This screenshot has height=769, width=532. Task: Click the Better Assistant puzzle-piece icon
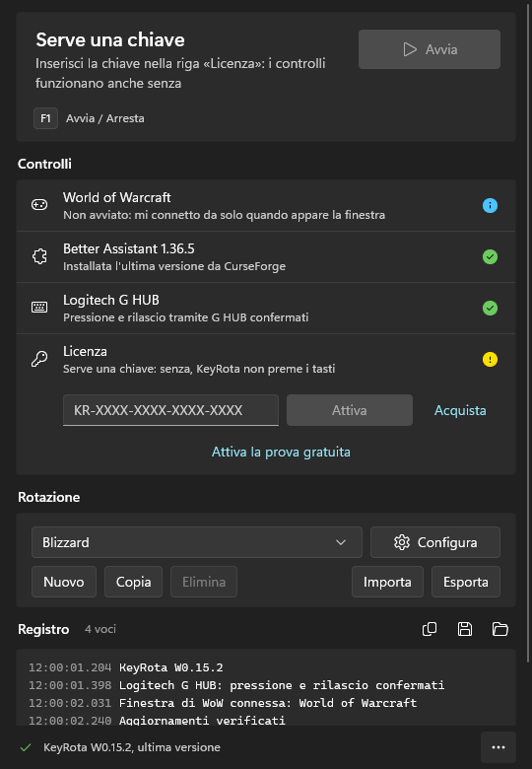tap(39, 256)
